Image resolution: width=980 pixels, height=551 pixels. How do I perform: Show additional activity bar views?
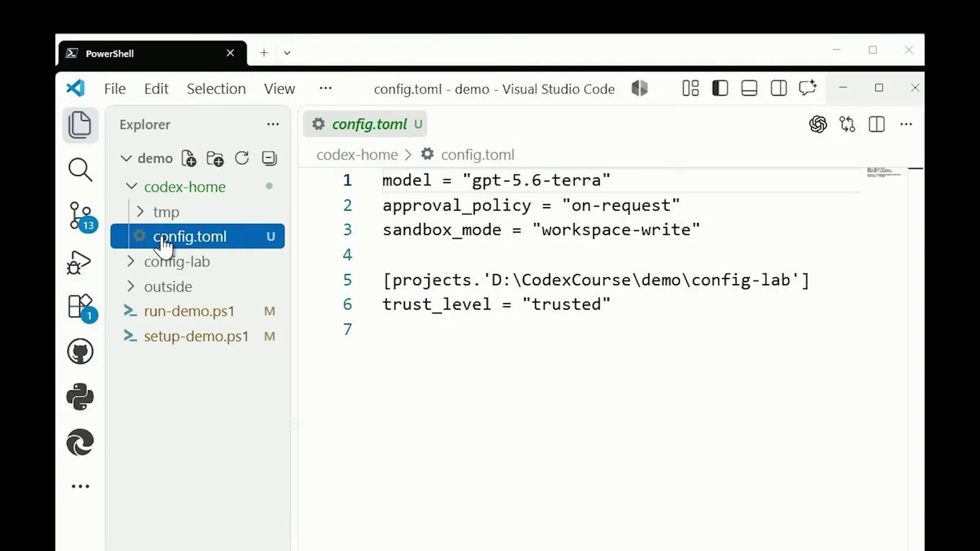[x=80, y=487]
